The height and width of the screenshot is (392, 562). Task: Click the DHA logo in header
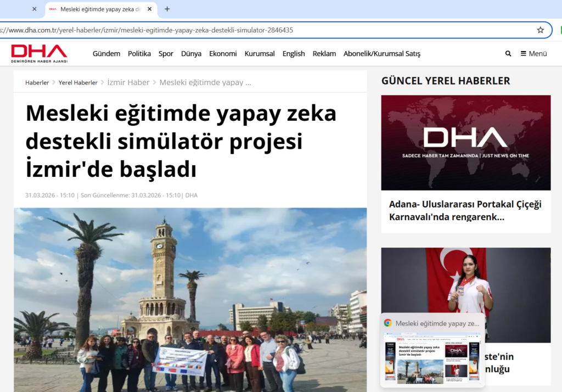pyautogui.click(x=39, y=53)
